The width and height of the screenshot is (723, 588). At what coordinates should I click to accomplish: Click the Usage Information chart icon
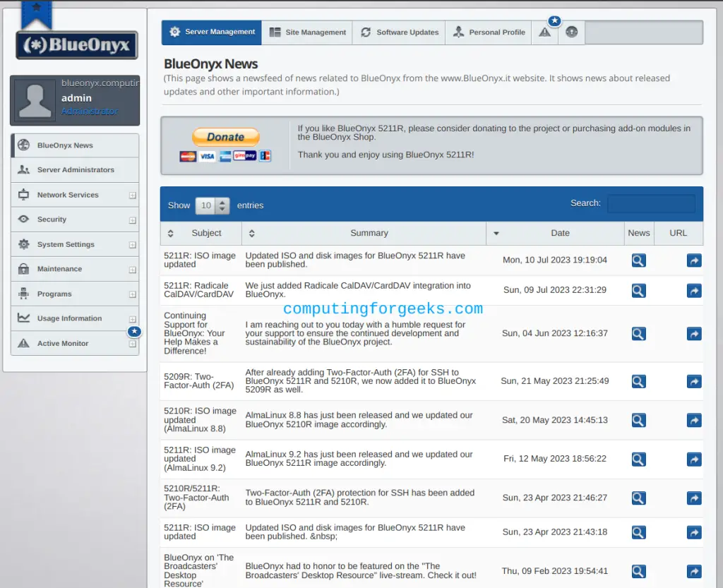(23, 318)
